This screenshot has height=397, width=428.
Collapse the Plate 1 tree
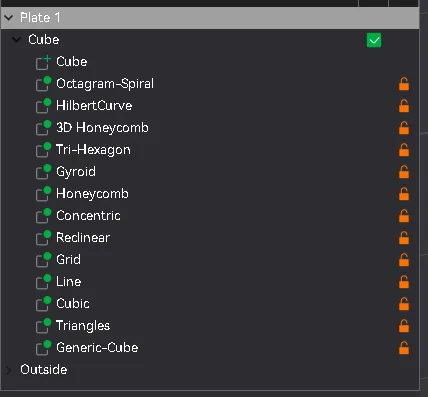(9, 18)
